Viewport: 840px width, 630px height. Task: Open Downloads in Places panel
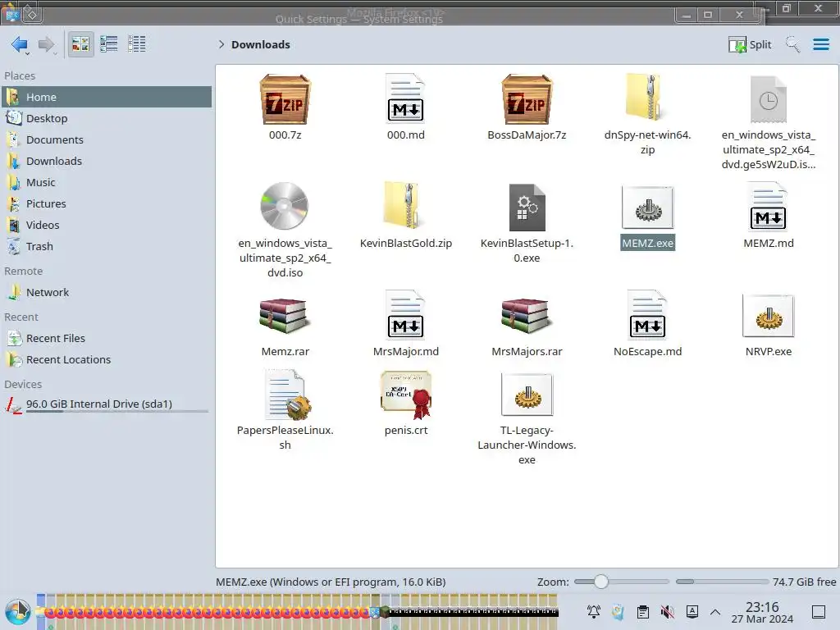(107, 162)
